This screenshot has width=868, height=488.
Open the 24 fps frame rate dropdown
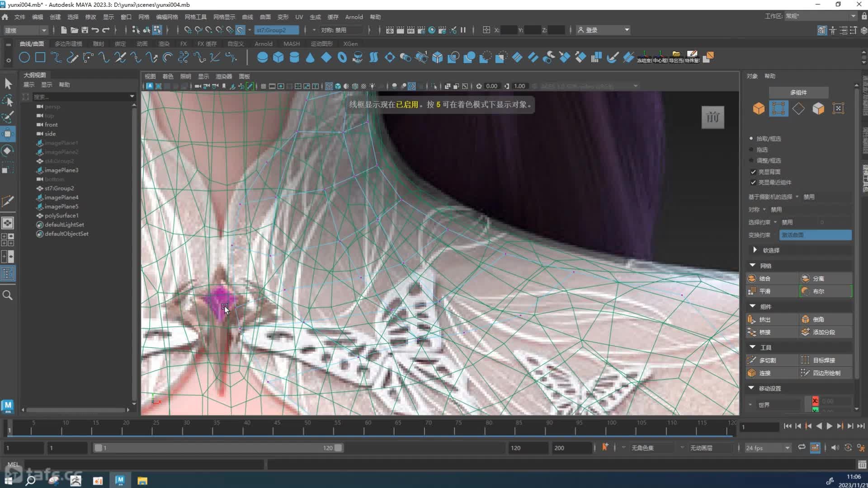click(768, 448)
